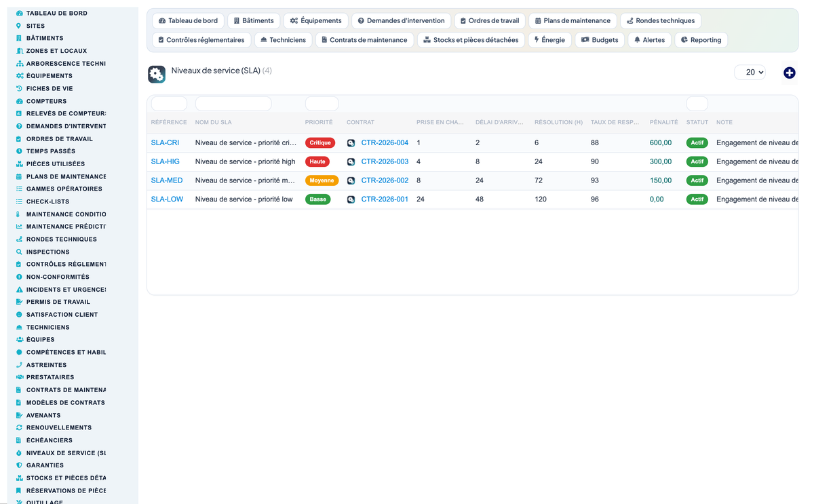Click the Satisfaction client smiley icon

pos(19,315)
